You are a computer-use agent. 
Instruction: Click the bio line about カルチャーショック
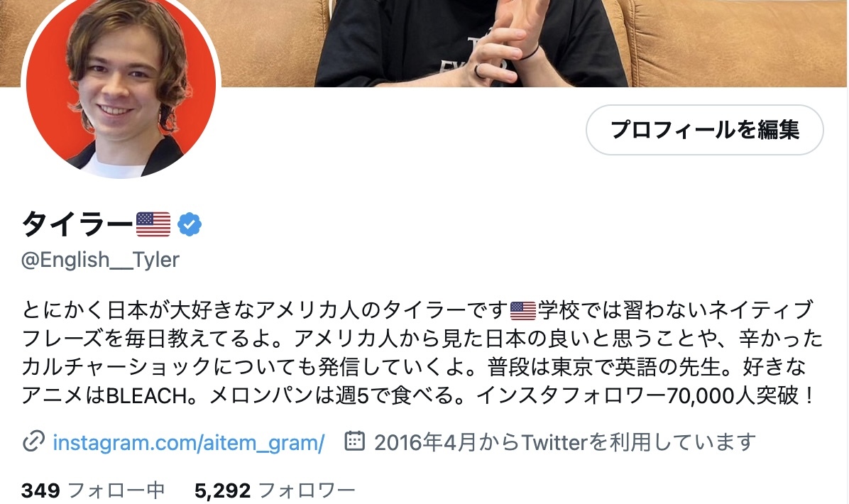415,367
